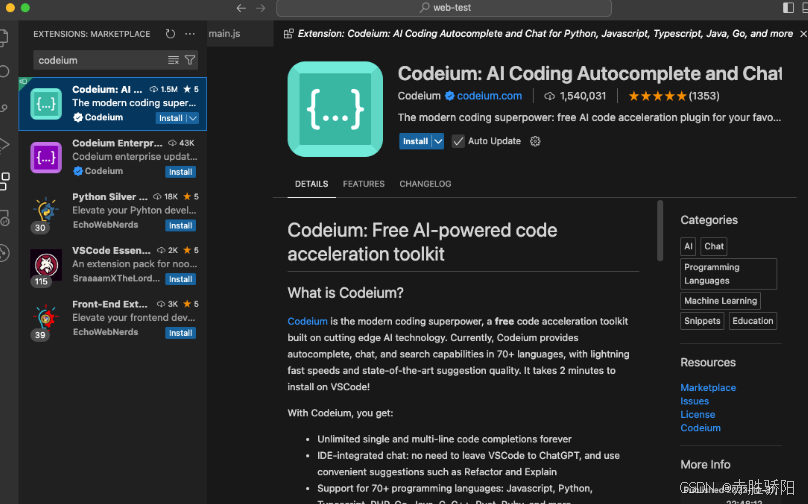The width and height of the screenshot is (808, 504).
Task: Switch to the DETAILS tab
Action: tap(311, 184)
